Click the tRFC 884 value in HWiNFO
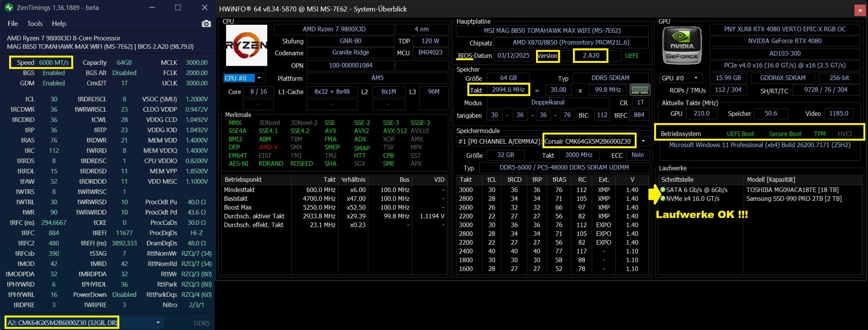This screenshot has height=330, width=868. pos(639,115)
